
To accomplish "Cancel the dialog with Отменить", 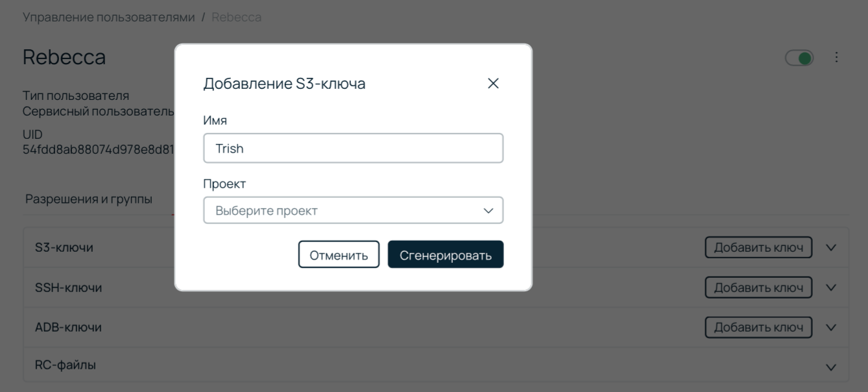I will [338, 254].
